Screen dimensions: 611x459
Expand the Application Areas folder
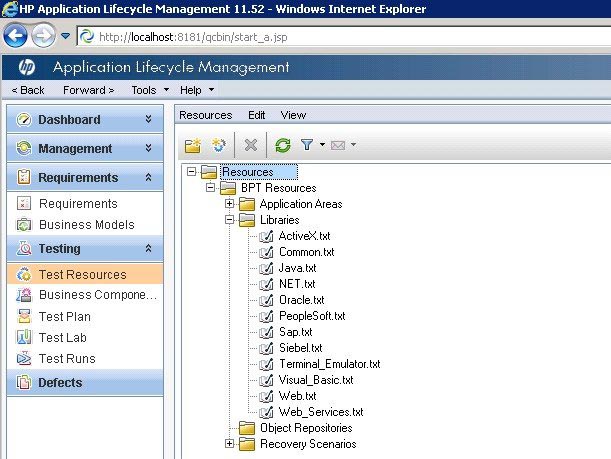tap(230, 203)
